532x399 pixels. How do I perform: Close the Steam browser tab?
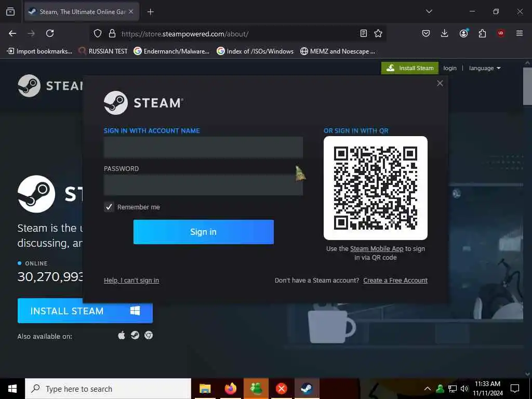pos(131,11)
